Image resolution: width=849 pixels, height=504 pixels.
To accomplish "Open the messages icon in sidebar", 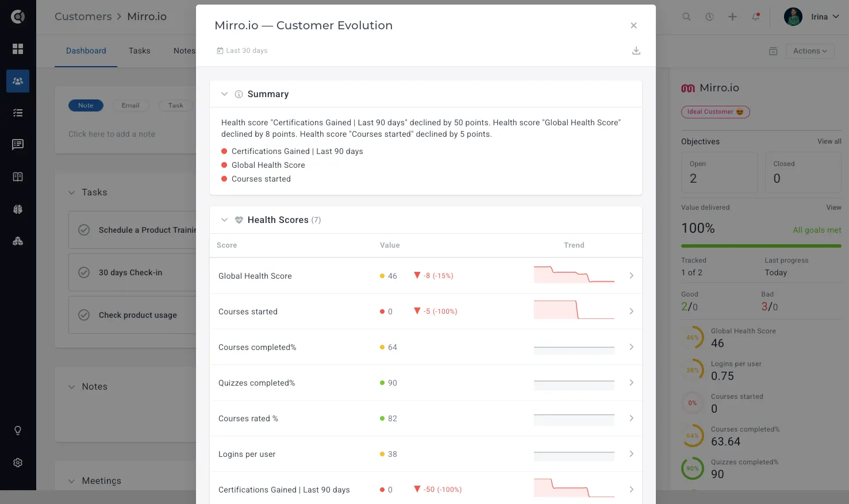I will (18, 144).
